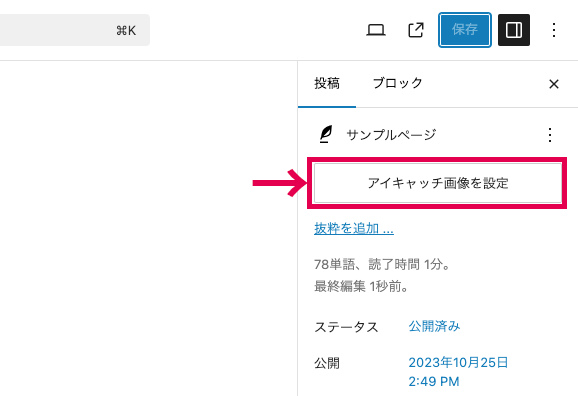Click the blue 保存 save button
The width and height of the screenshot is (578, 396).
pyautogui.click(x=464, y=30)
